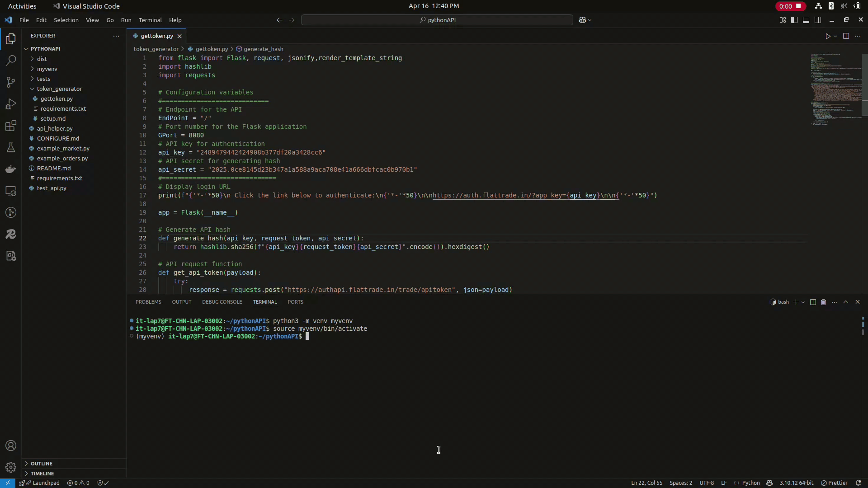Click Python 3.10.12 64-bit interpreter selector
This screenshot has width=868, height=488.
[797, 483]
